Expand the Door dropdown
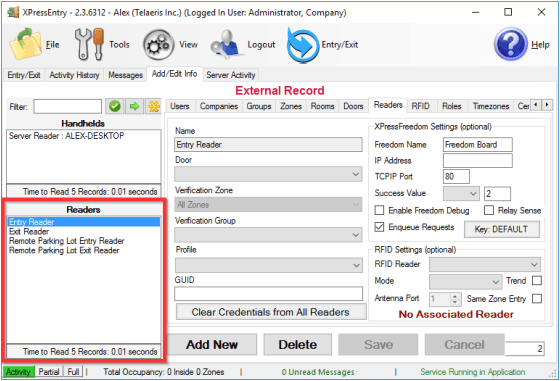This screenshot has width=560, height=381. coord(268,174)
